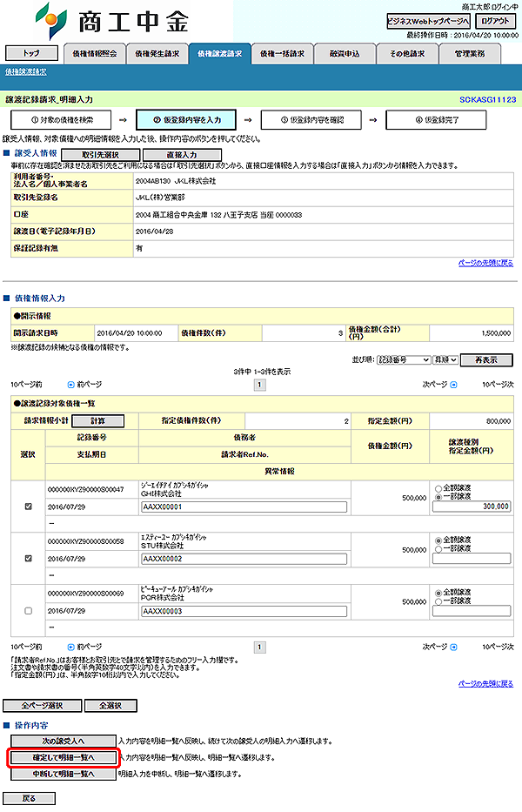Uncheck the checkbox for record ending S00058

(x=29, y=558)
